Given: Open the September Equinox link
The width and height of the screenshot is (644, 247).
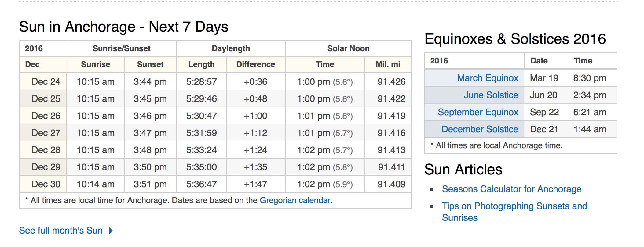Looking at the screenshot, I should [x=478, y=112].
